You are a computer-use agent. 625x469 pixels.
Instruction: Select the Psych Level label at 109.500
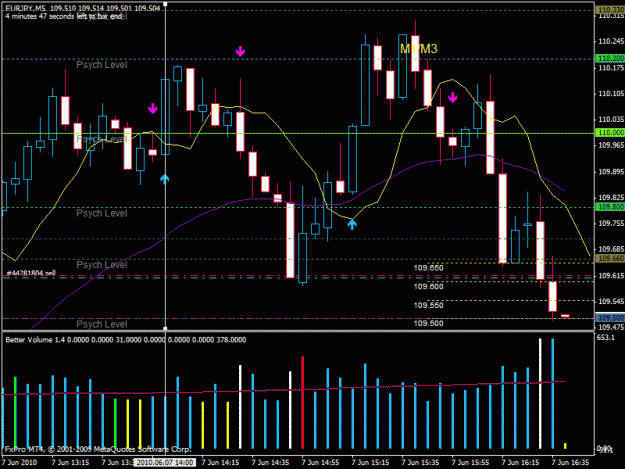(x=102, y=324)
